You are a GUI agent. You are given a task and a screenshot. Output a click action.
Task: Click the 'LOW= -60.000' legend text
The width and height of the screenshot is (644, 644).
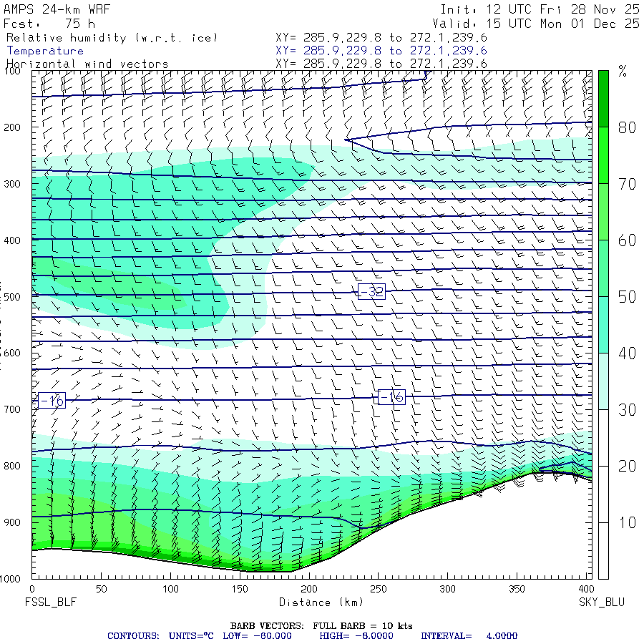pyautogui.click(x=257, y=636)
